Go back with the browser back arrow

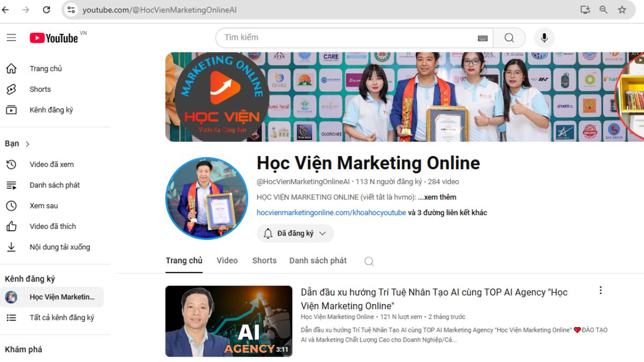[6, 10]
